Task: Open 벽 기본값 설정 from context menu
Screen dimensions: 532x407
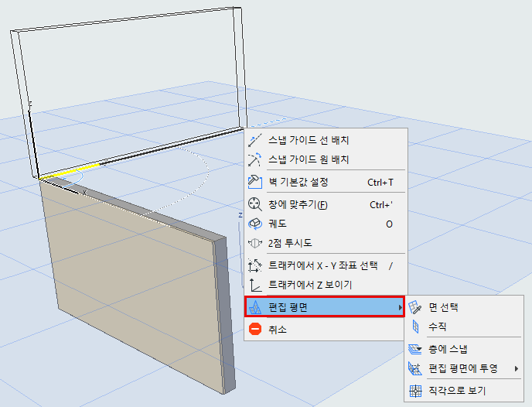Action: pyautogui.click(x=326, y=182)
